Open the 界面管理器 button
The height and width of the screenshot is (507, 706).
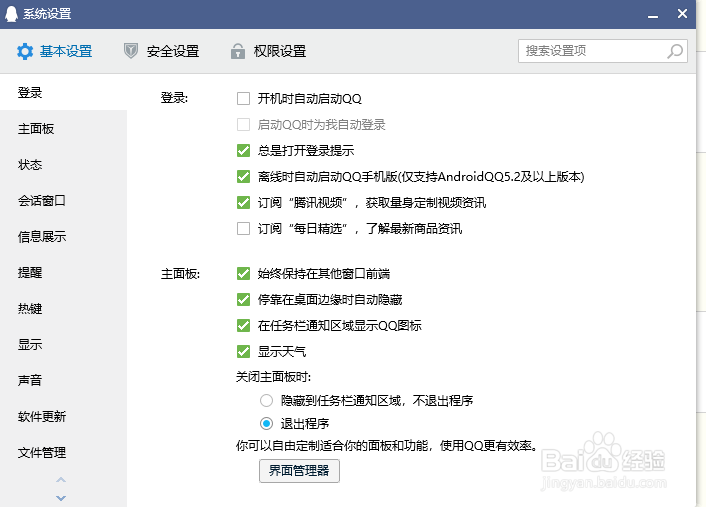(x=299, y=471)
